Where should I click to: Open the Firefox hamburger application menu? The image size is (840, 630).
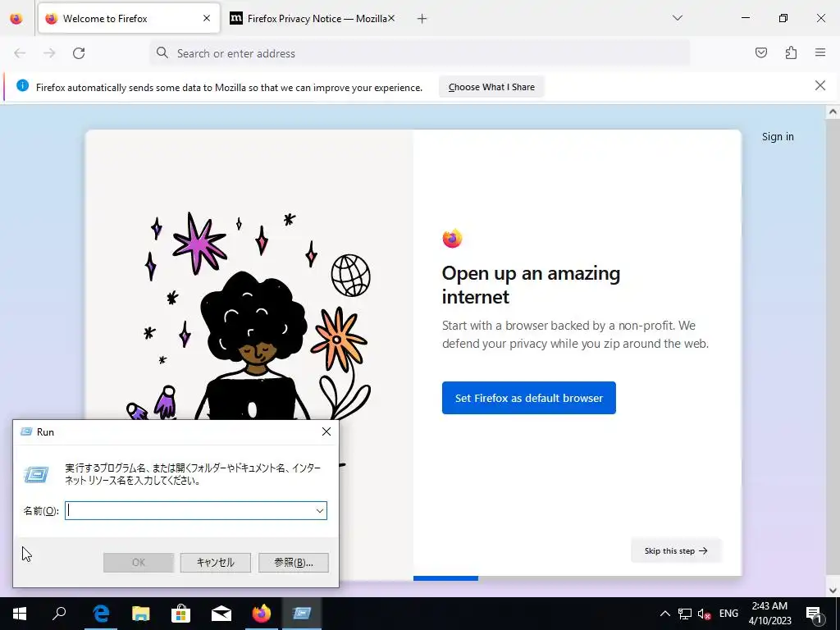[820, 52]
